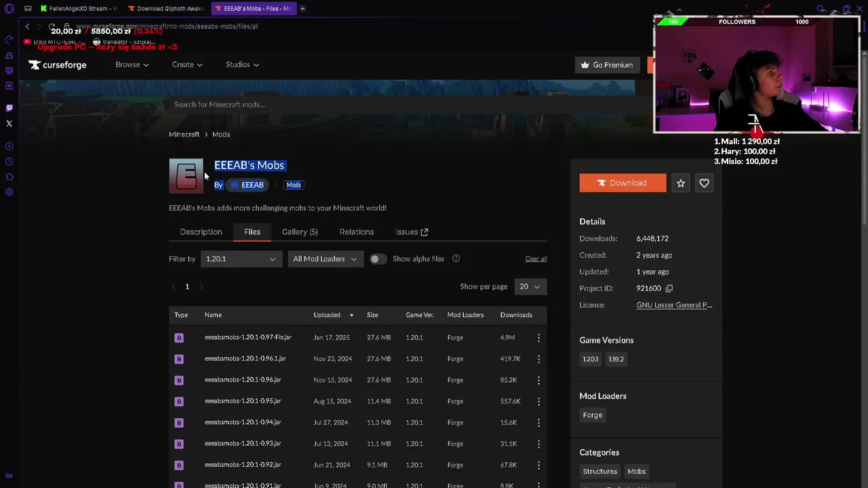Click the Mods tag beside author
Image resolution: width=868 pixels, height=488 pixels.
(294, 185)
